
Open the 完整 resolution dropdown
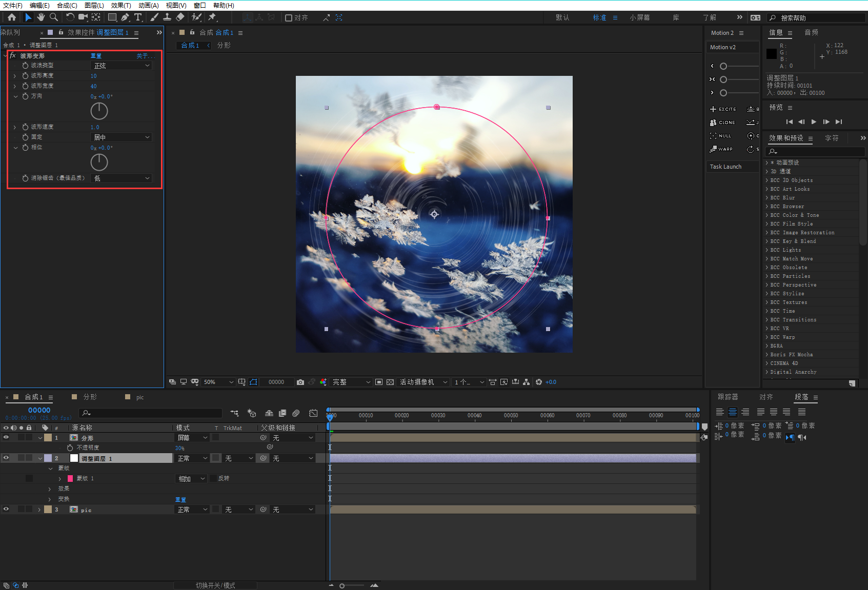351,382
